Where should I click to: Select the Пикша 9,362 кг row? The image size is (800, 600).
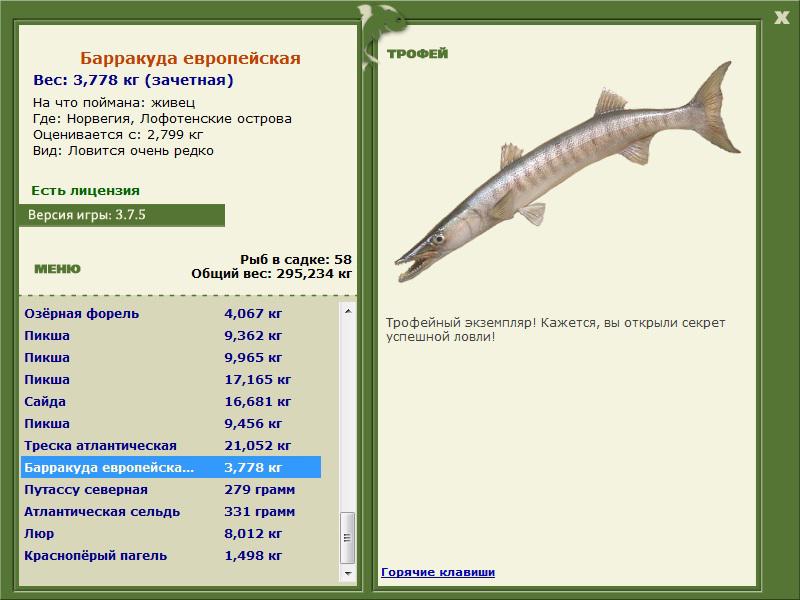pyautogui.click(x=171, y=335)
